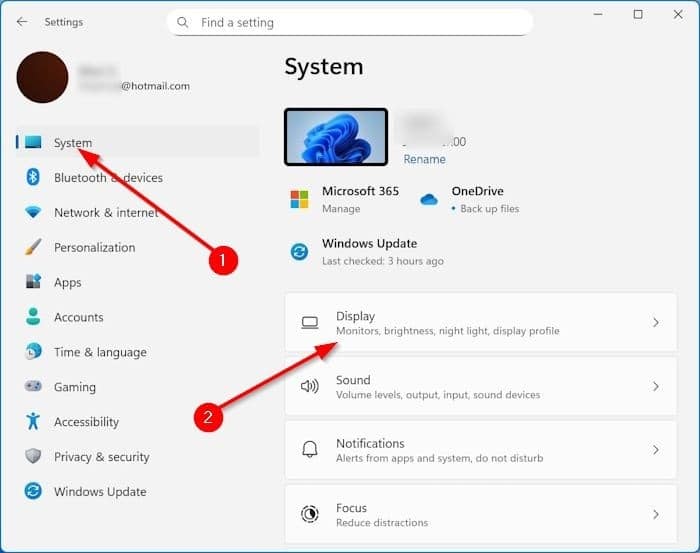Open Notifications settings arrow
Viewport: 700px width, 553px height.
[656, 450]
